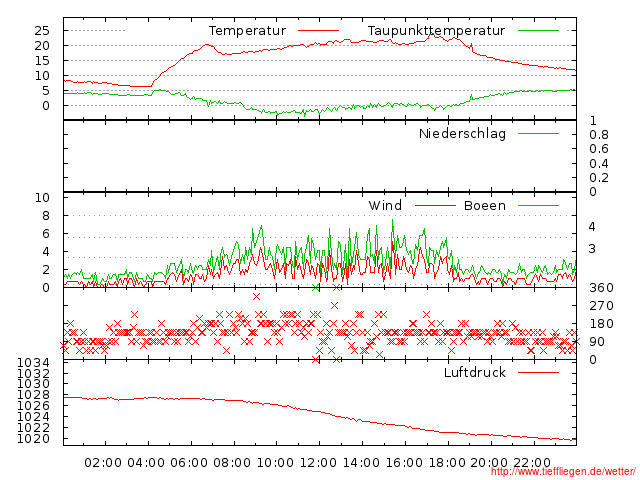Viewport: 640px width, 480px height.
Task: Click the 15 temperature axis value
Action: (42, 61)
